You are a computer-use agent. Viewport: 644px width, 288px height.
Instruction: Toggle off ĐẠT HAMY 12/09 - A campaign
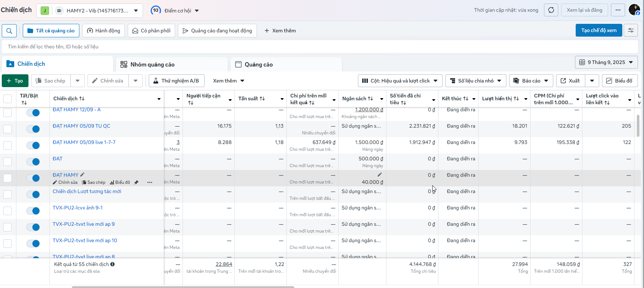coord(33,113)
